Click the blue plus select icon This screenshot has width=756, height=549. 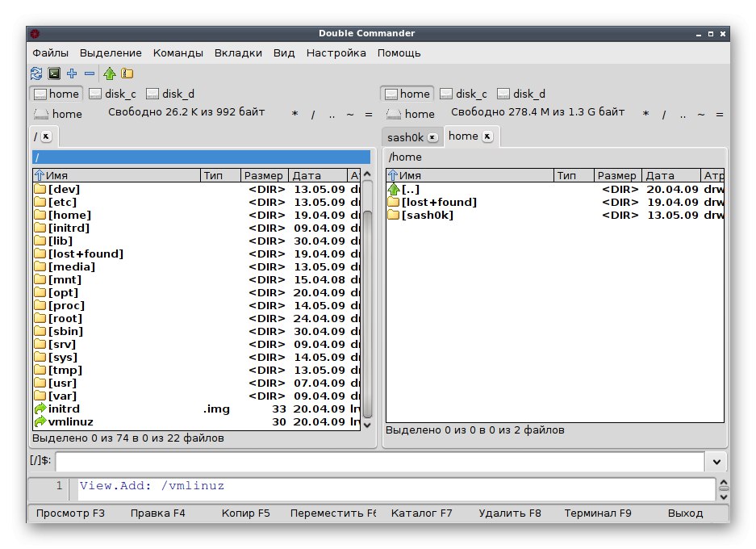click(72, 73)
